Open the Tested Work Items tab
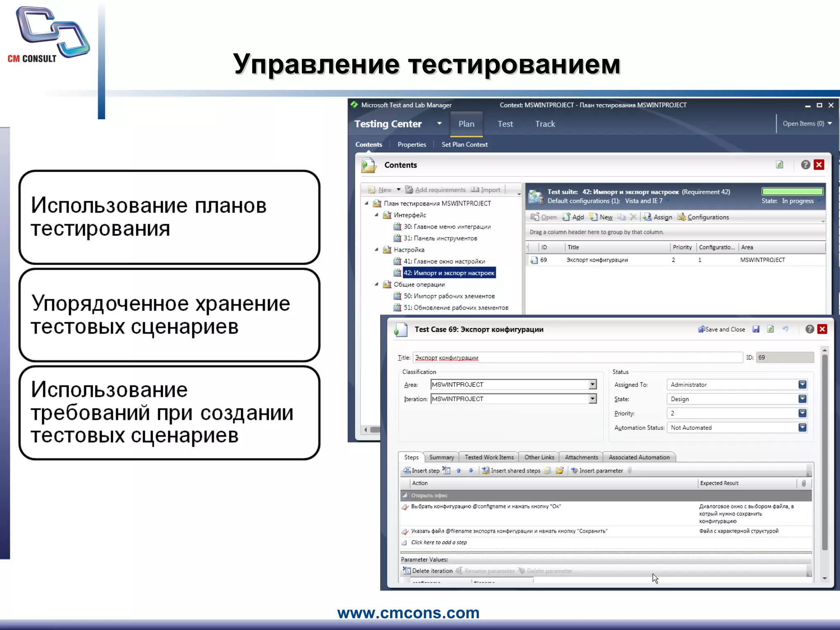Screen dimensions: 840x630 click(x=489, y=457)
